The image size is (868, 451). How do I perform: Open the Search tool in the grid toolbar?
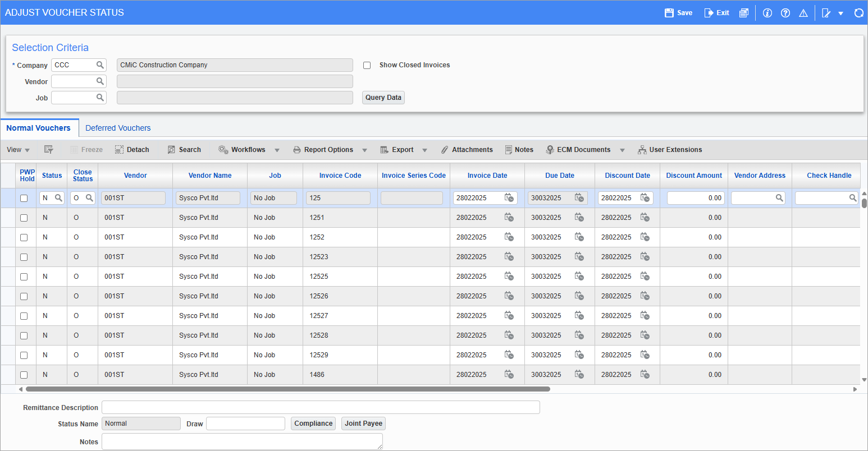(x=184, y=149)
